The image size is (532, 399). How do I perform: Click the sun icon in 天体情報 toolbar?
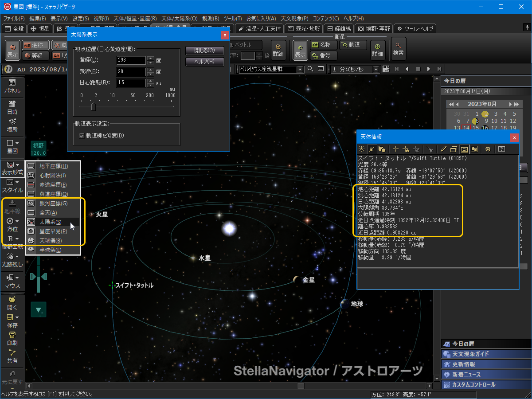(362, 149)
